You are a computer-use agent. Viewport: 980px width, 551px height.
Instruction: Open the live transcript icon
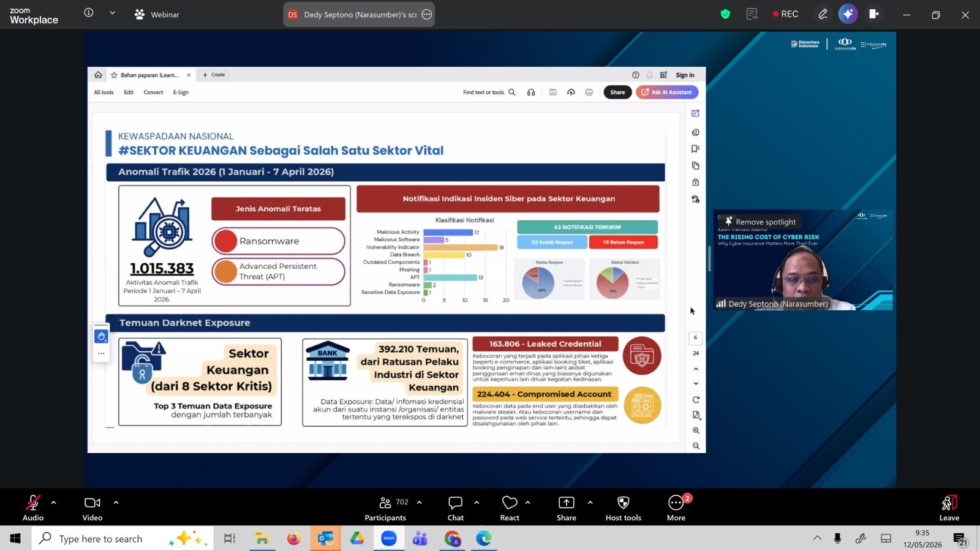752,14
